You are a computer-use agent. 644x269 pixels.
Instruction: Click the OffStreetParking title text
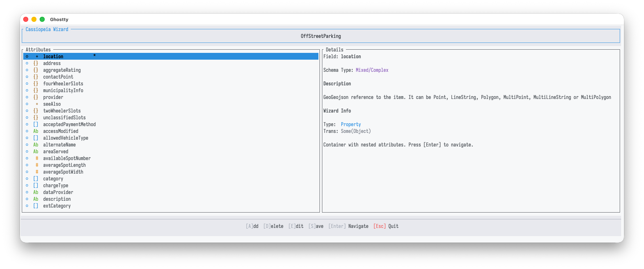(x=321, y=36)
